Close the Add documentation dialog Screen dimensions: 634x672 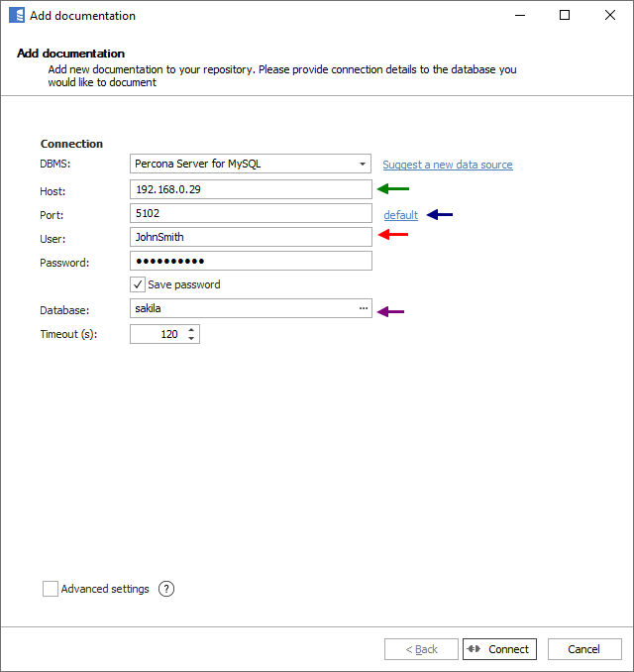pyautogui.click(x=609, y=16)
